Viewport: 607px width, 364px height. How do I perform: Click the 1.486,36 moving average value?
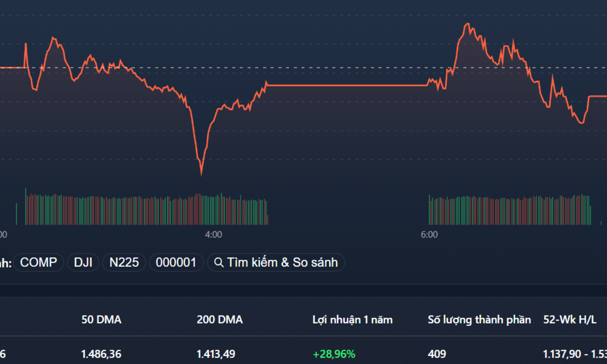[101, 354]
